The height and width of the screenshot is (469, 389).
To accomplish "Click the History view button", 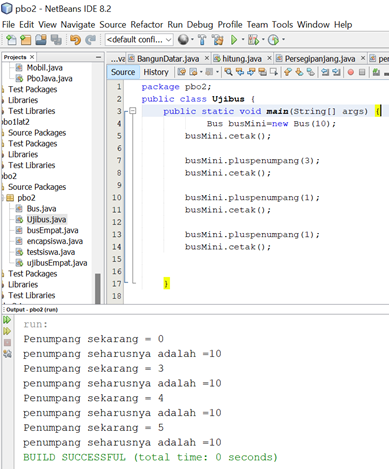I will pos(156,72).
